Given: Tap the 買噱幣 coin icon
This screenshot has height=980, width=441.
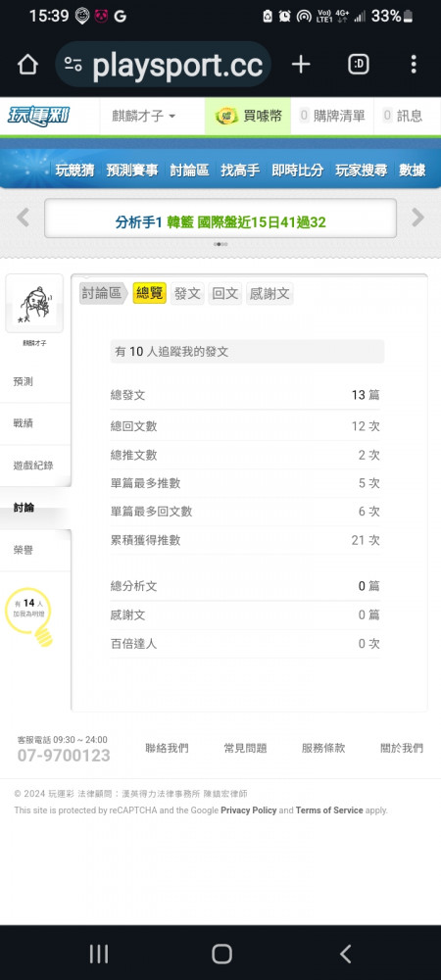Looking at the screenshot, I should click(226, 116).
